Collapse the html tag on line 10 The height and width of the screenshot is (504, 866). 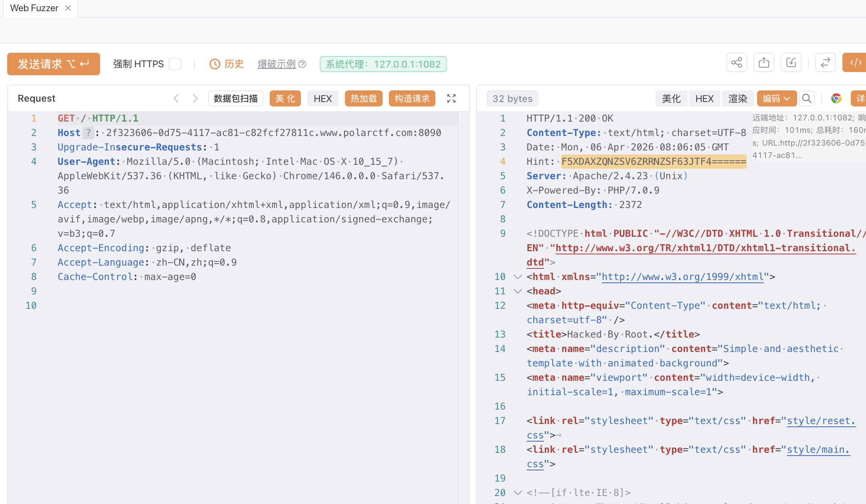[x=518, y=277]
